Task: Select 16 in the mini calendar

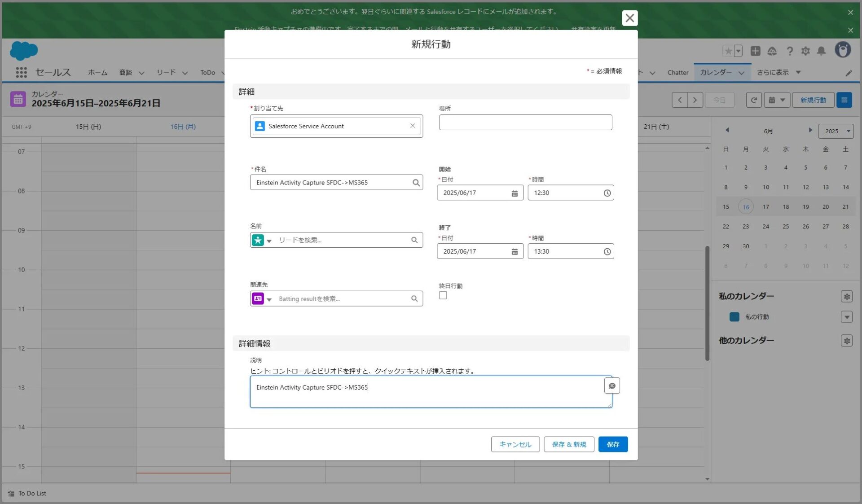Action: 745,207
